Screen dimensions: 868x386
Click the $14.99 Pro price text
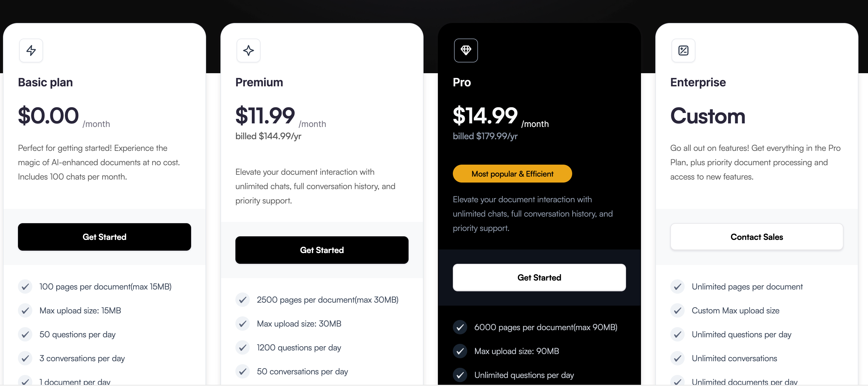(485, 116)
